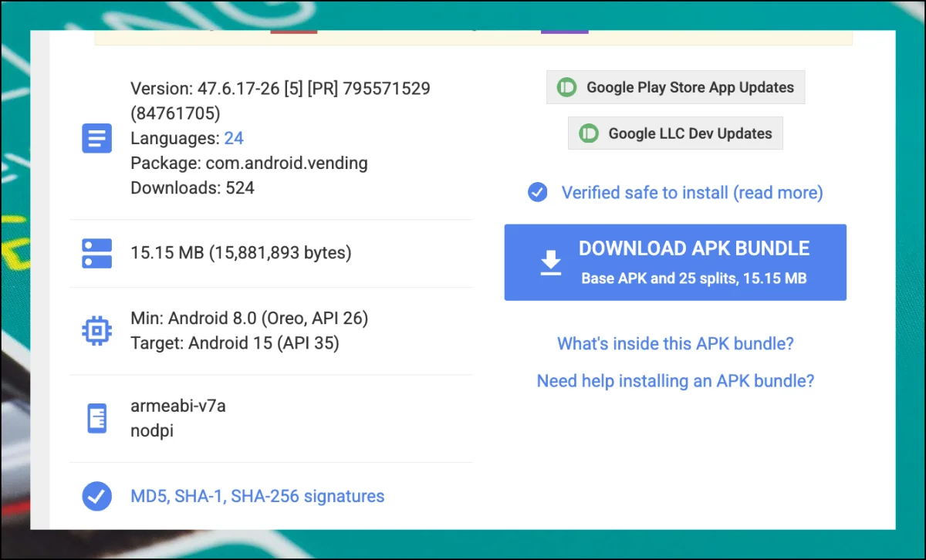Click the download arrow icon in blue button
The image size is (926, 560).
coord(550,262)
